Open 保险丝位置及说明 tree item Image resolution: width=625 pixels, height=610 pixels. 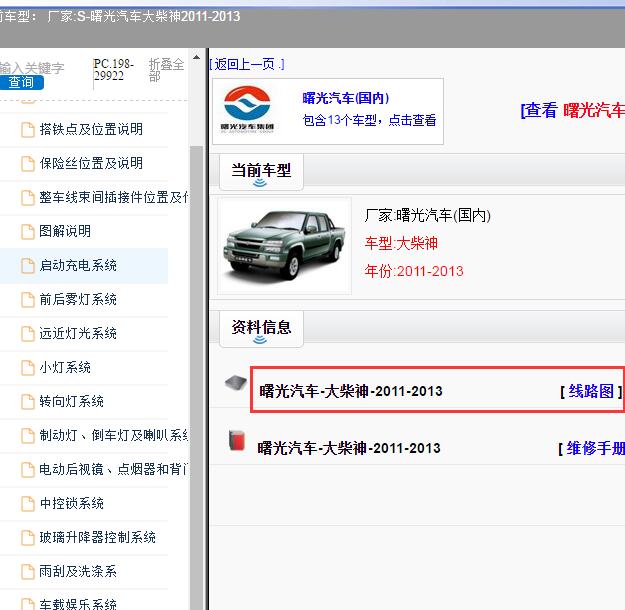[91, 163]
